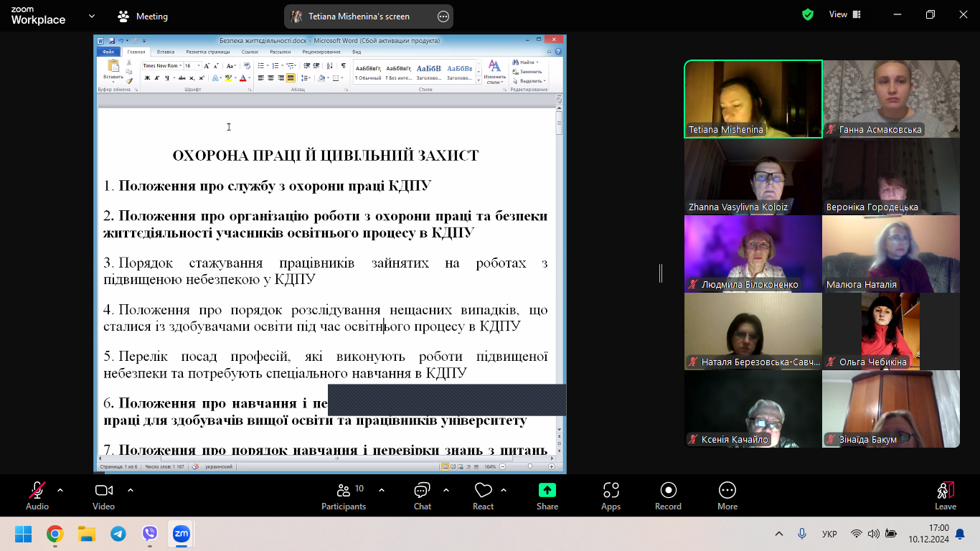Open Выделить (Select) dropdown in Word

coord(529,81)
